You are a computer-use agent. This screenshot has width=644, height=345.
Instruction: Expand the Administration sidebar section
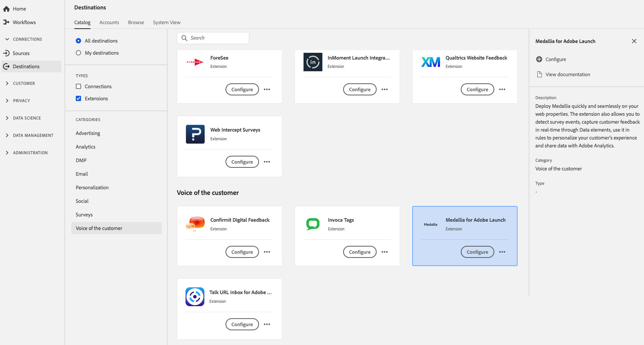tap(7, 153)
